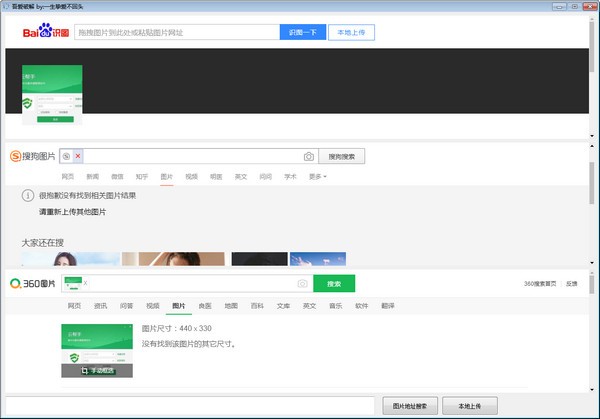Click the 图片地址搜索 button at the bottom
This screenshot has height=419, width=600.
[x=410, y=406]
